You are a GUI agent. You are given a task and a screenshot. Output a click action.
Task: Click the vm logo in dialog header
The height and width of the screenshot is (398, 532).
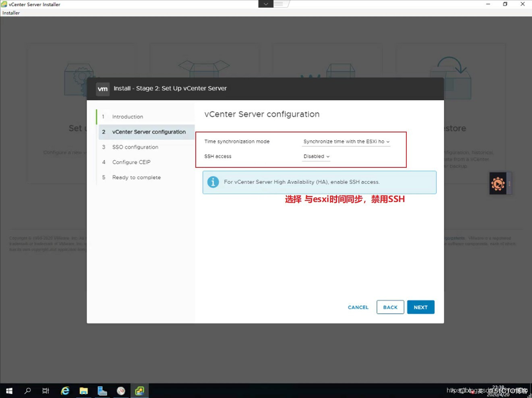(x=103, y=89)
